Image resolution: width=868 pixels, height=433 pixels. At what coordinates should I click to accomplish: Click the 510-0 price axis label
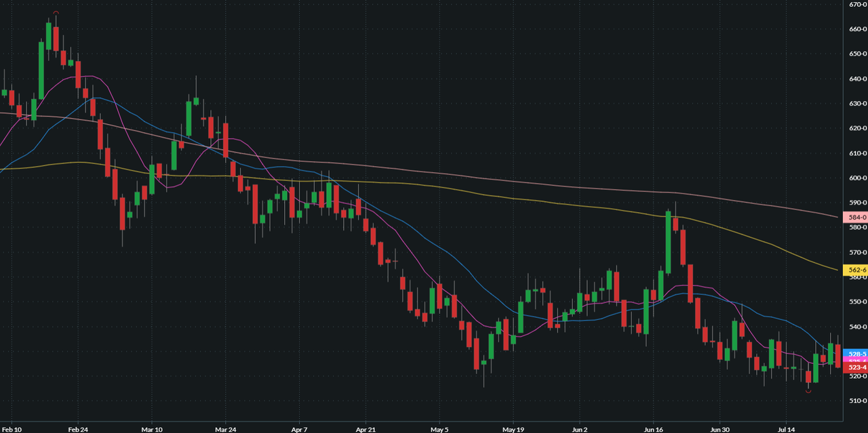pyautogui.click(x=857, y=400)
